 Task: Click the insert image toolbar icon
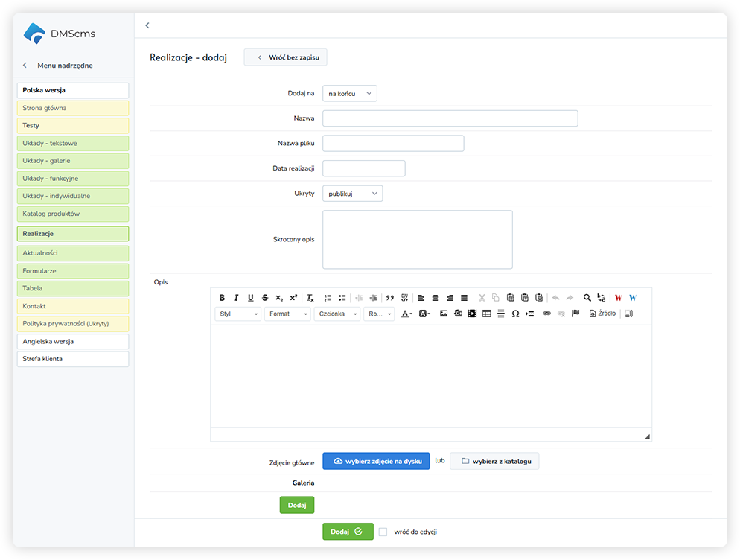coord(444,314)
